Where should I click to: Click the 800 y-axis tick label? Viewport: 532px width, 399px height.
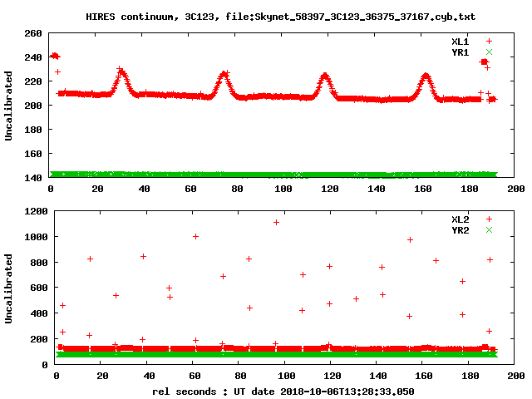point(39,263)
